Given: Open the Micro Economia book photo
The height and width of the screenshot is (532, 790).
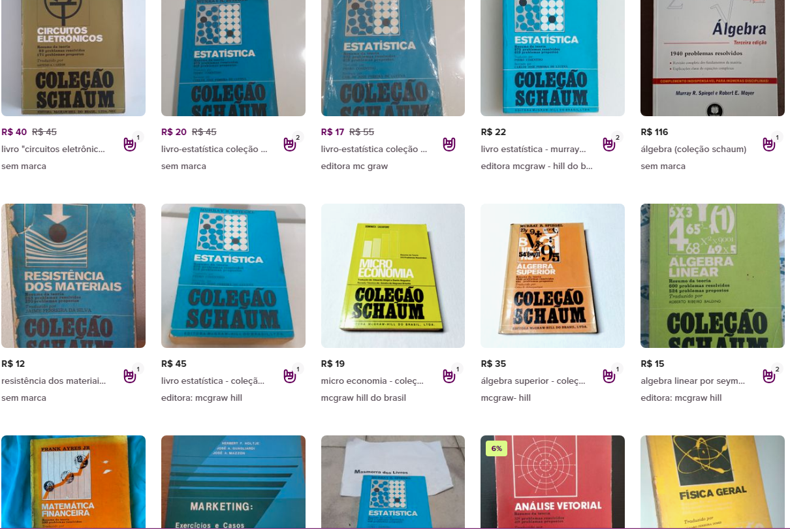Looking at the screenshot, I should (393, 275).
